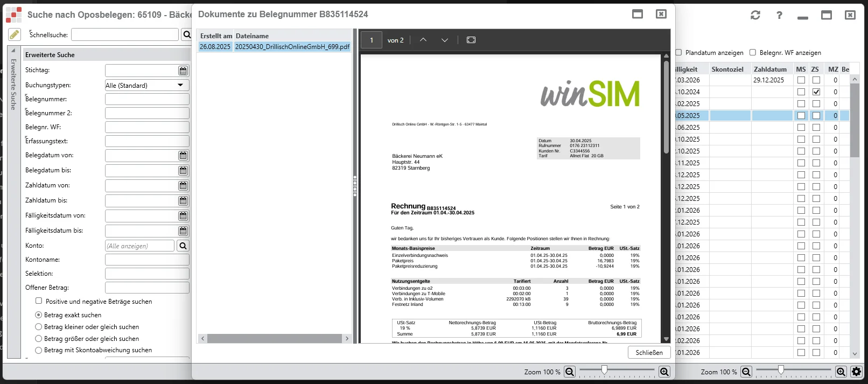Click into the Erfassungstext input field
This screenshot has height=384, width=868.
(x=147, y=141)
